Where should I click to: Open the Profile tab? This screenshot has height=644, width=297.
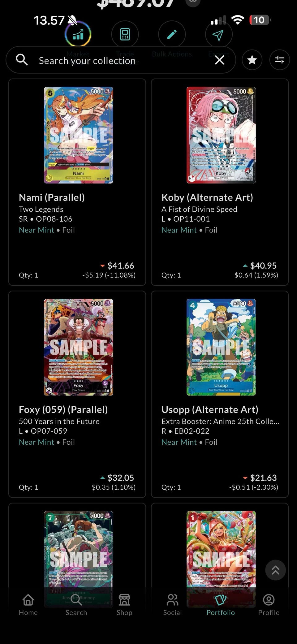[269, 604]
